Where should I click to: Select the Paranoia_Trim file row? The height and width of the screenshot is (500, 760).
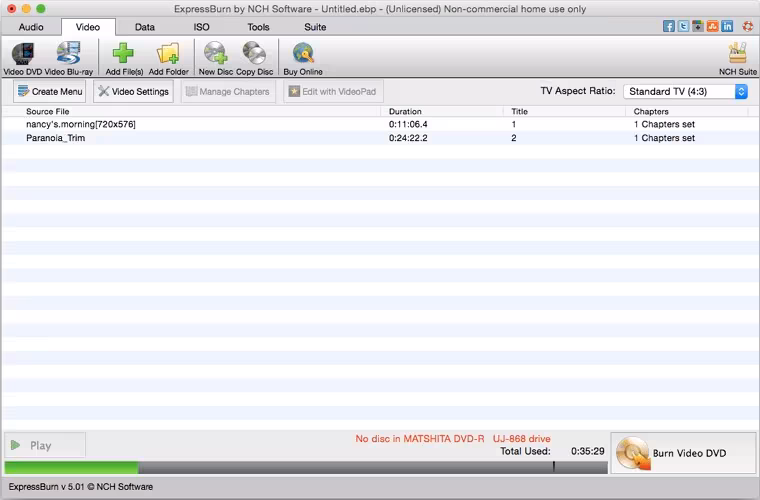pos(380,138)
